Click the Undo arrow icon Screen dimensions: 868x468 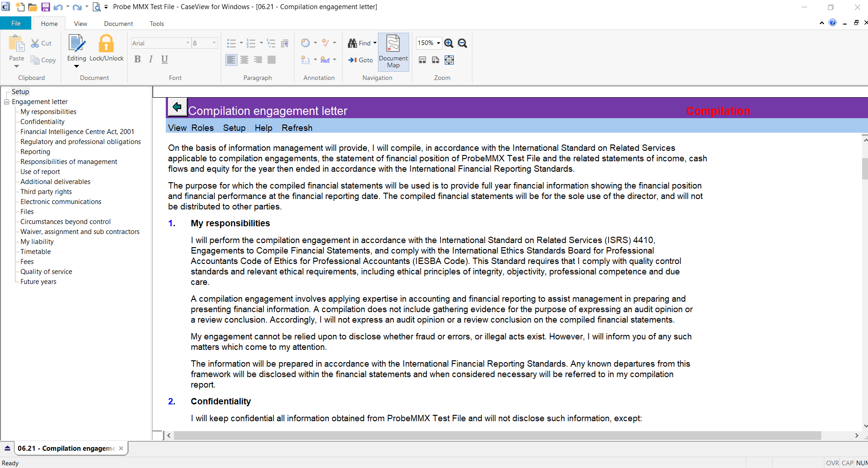[58, 7]
